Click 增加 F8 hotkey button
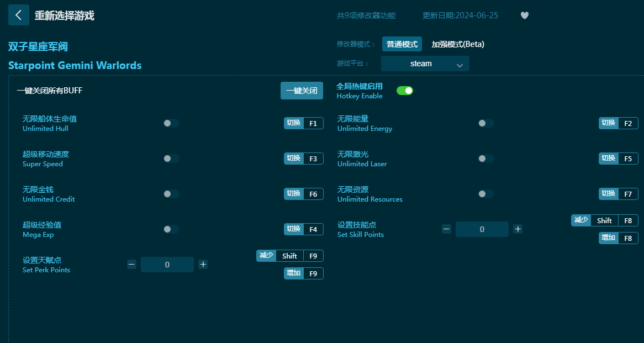644x343 pixels. [619, 238]
